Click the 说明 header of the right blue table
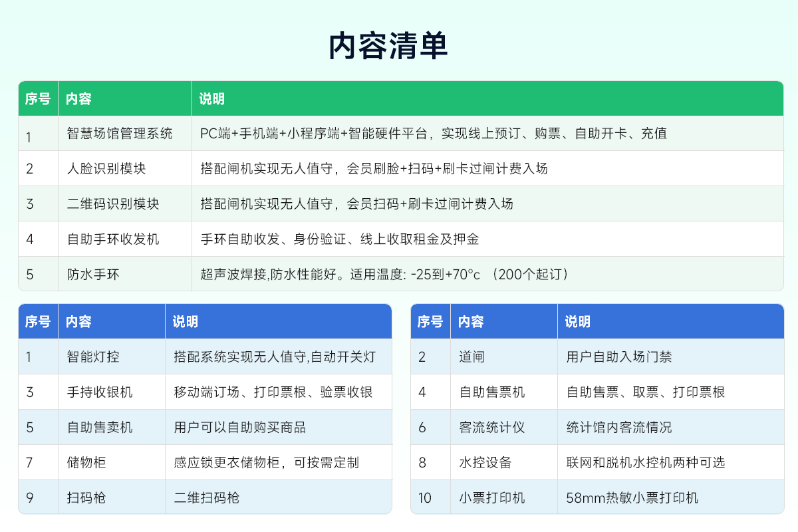This screenshot has height=532, width=798. pyautogui.click(x=573, y=321)
